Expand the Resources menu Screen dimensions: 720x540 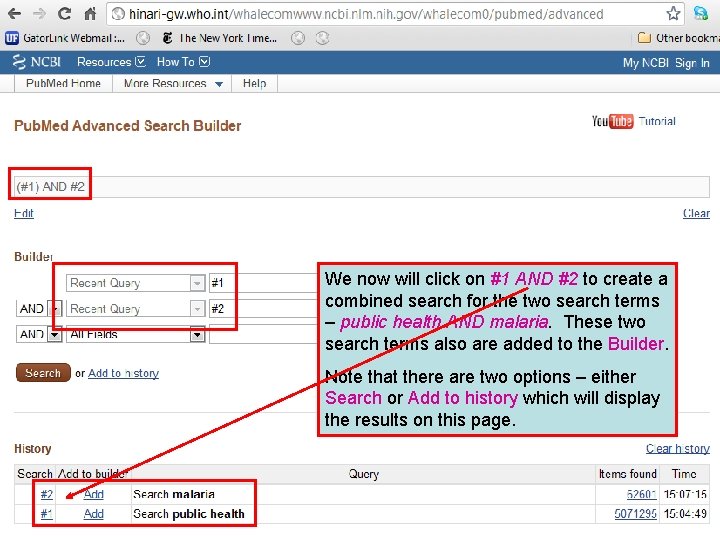(111, 62)
